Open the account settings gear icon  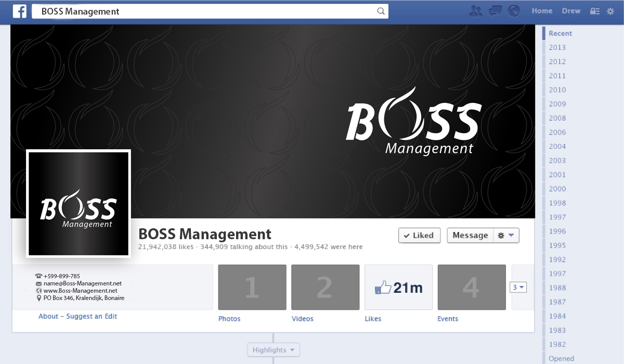click(x=610, y=11)
